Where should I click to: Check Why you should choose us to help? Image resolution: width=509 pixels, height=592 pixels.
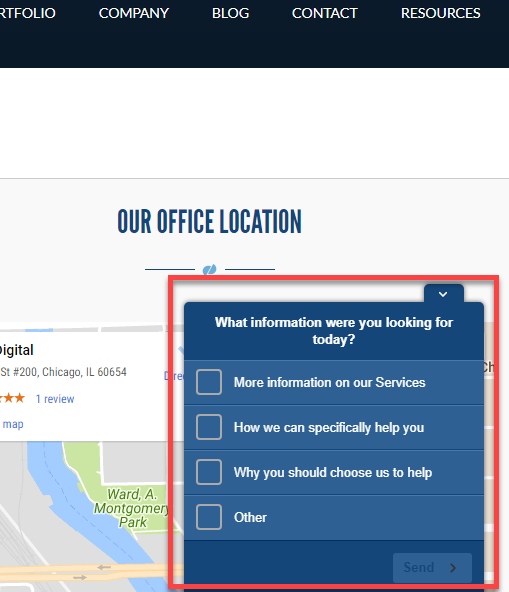[x=209, y=472]
